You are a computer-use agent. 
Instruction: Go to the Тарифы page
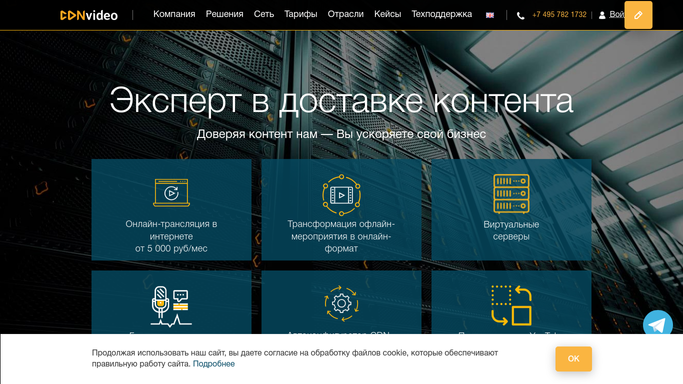[x=301, y=14]
